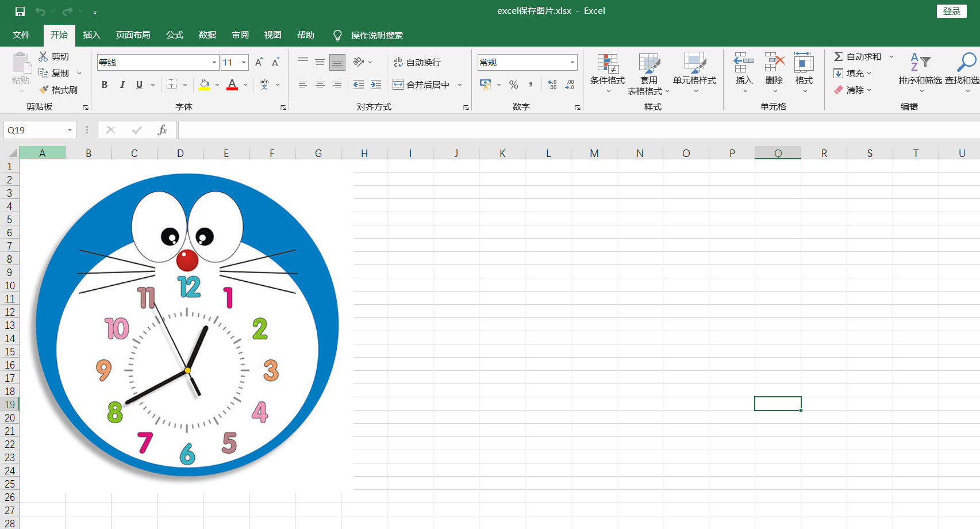The height and width of the screenshot is (529, 980).
Task: Toggle align text right
Action: [x=337, y=85]
